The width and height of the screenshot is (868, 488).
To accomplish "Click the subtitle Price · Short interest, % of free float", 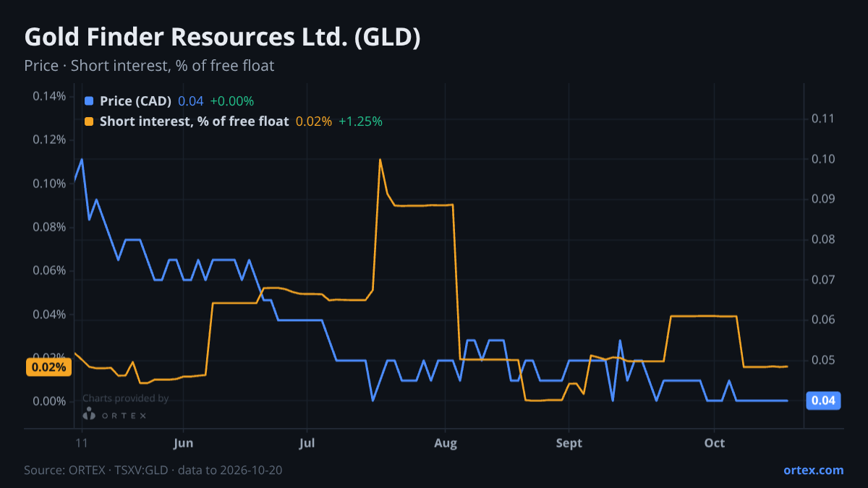I will pos(149,66).
